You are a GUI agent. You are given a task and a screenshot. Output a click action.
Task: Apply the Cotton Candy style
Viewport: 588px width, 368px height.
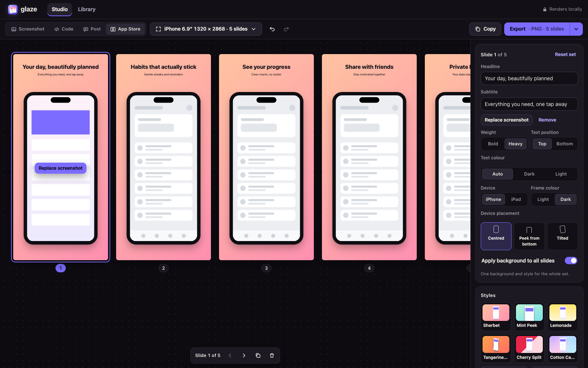coord(563,349)
